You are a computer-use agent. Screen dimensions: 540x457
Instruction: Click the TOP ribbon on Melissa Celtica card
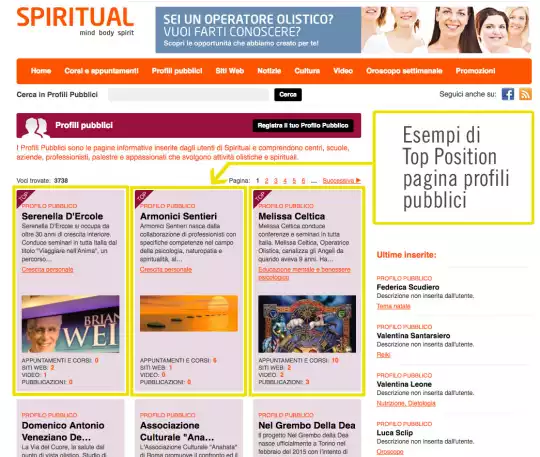[x=260, y=197]
